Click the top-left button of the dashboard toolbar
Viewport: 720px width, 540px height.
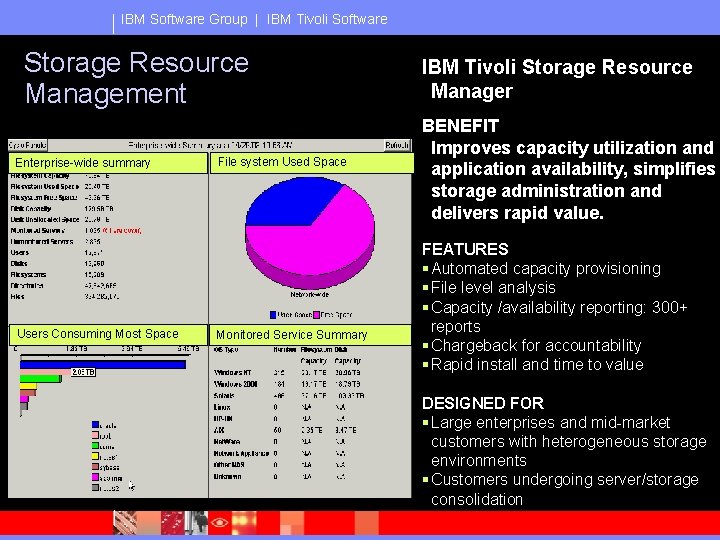tap(28, 145)
